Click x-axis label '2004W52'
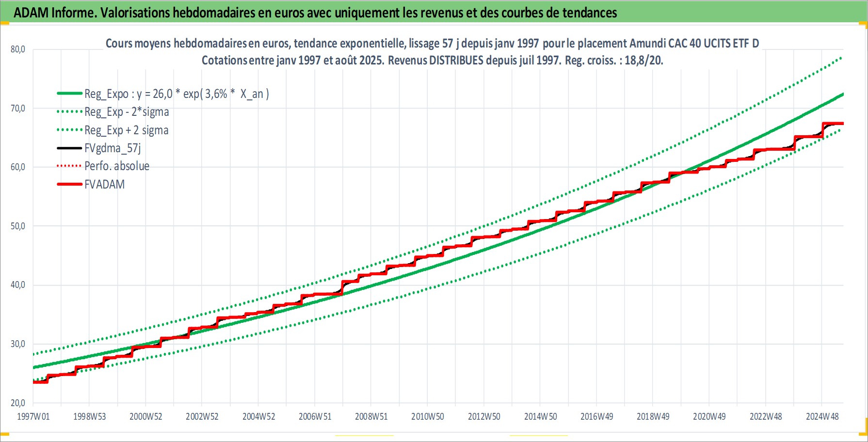Screen dimensions: 868x442 click(258, 417)
